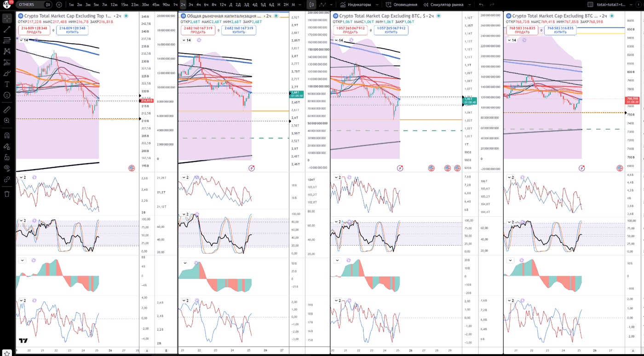Image resolution: width=644 pixels, height=356 pixels.
Task: Select the 4ч timeframe
Action: click(x=199, y=5)
